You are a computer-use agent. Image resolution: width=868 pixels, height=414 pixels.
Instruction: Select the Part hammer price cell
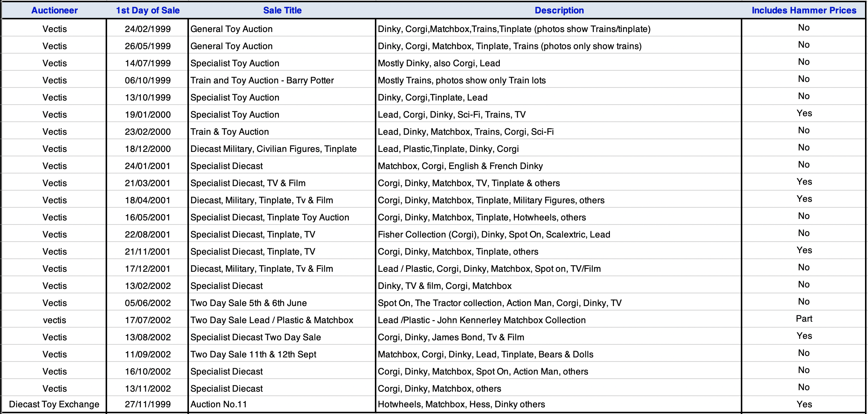pos(804,319)
